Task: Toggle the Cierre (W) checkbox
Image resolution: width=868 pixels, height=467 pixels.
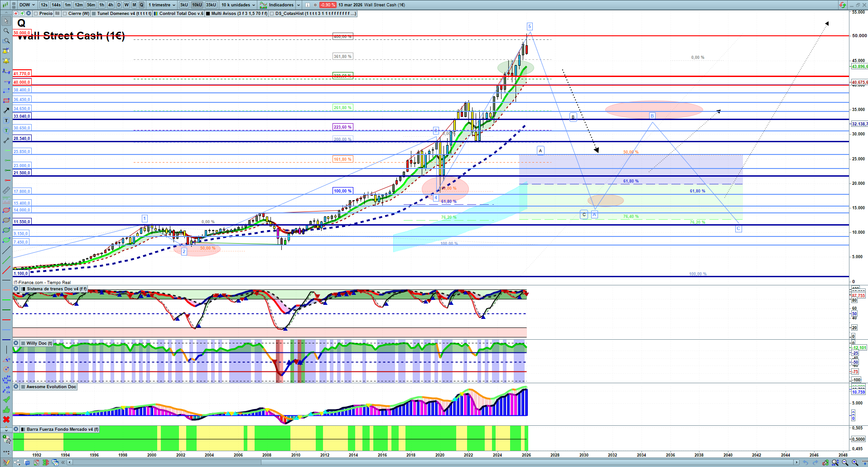Action: 65,14
